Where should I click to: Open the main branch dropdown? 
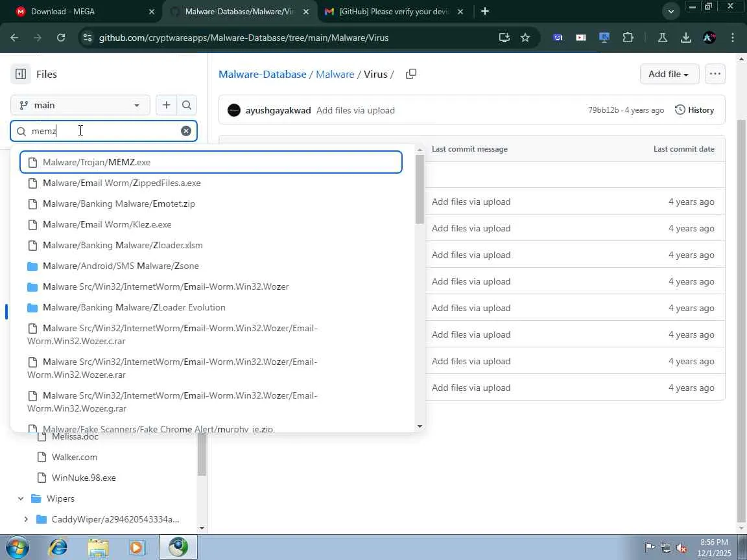pos(80,105)
